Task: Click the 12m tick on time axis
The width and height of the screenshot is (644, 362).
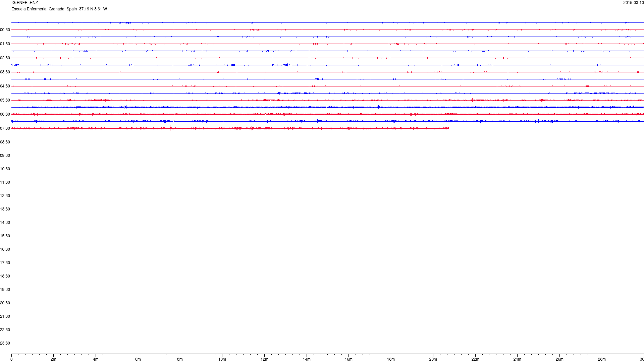Action: pyautogui.click(x=264, y=359)
